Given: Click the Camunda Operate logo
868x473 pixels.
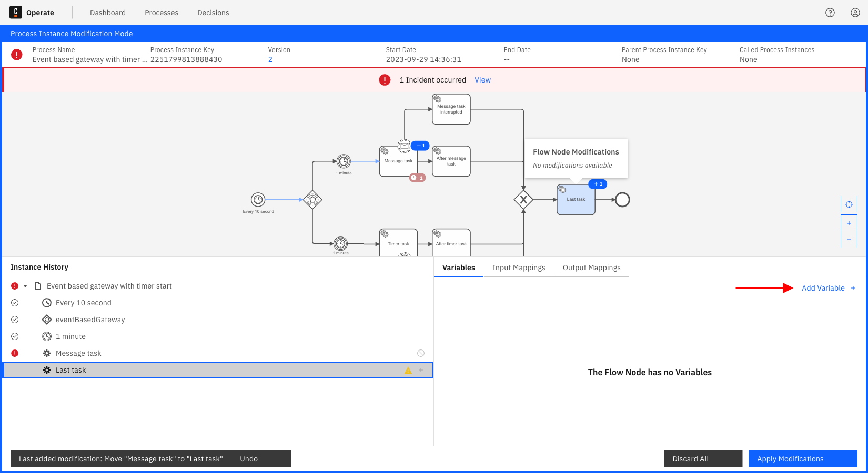Looking at the screenshot, I should [16, 13].
